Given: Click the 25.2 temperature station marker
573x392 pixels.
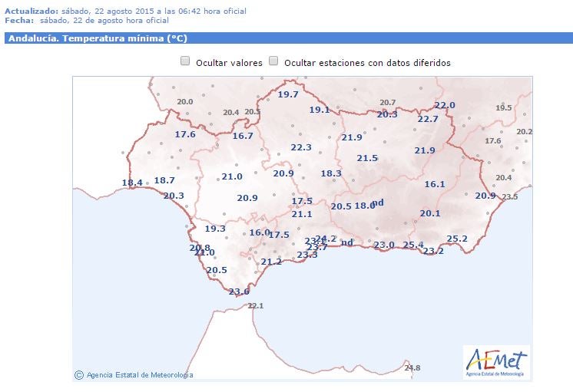Looking at the screenshot, I should tap(457, 239).
